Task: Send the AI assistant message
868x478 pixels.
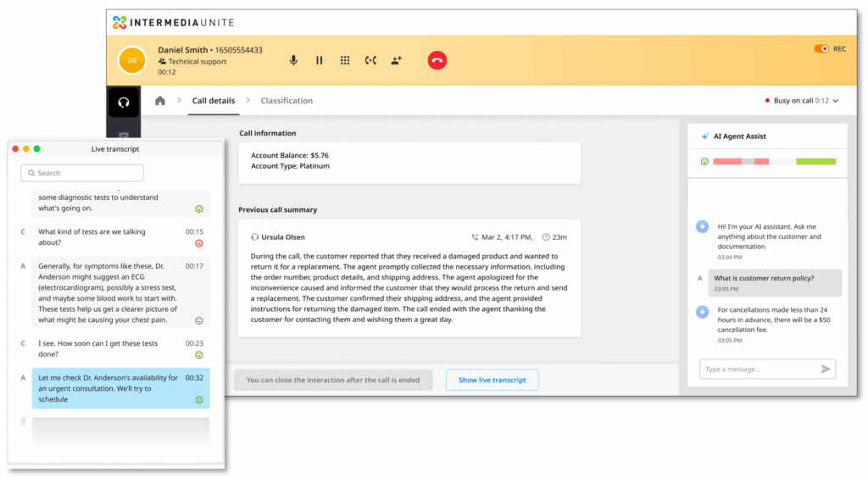Action: tap(826, 369)
